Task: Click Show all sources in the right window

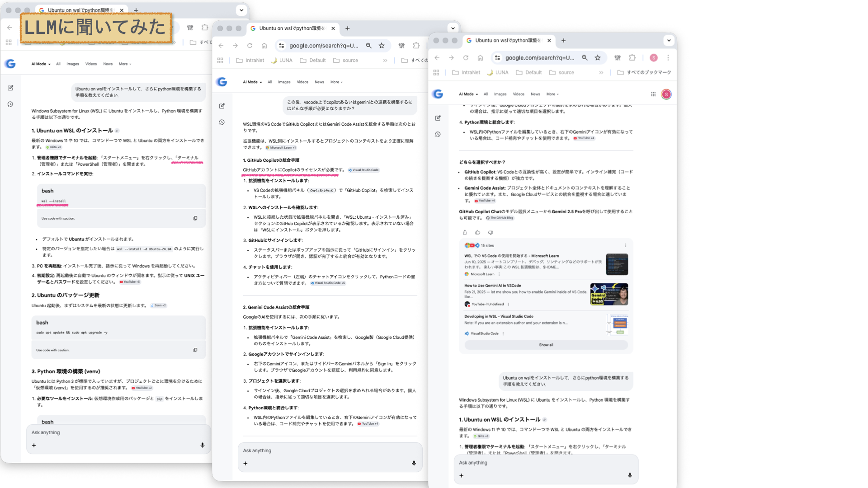Action: 546,345
